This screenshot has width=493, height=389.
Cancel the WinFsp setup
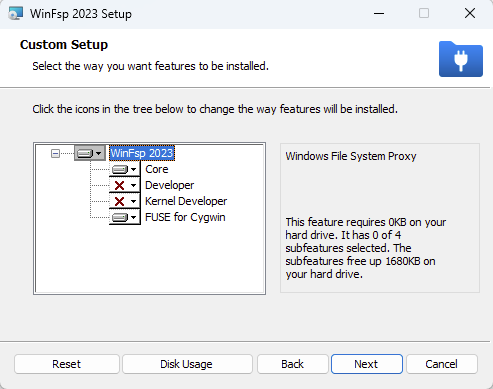tap(442, 364)
